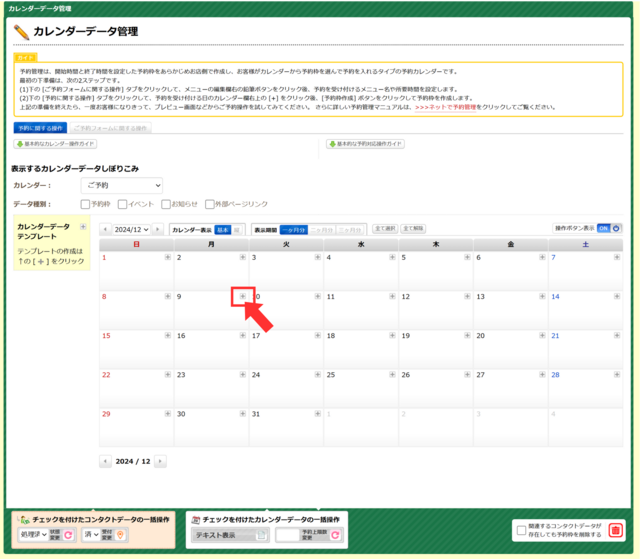This screenshot has height=559, width=640.
Task: Open 基本的なカレンダー操作ガイド
Action: coord(55,144)
